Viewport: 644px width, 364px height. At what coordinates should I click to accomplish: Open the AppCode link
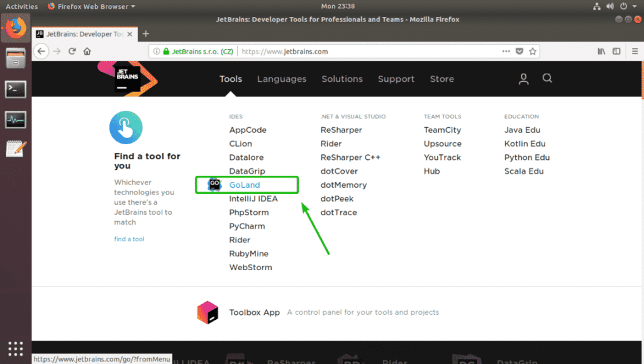[248, 130]
